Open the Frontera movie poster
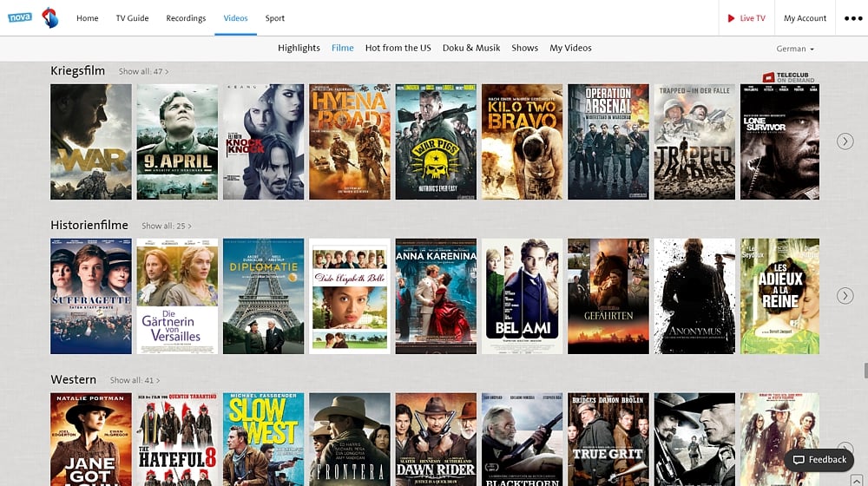868x486 pixels. (x=349, y=439)
